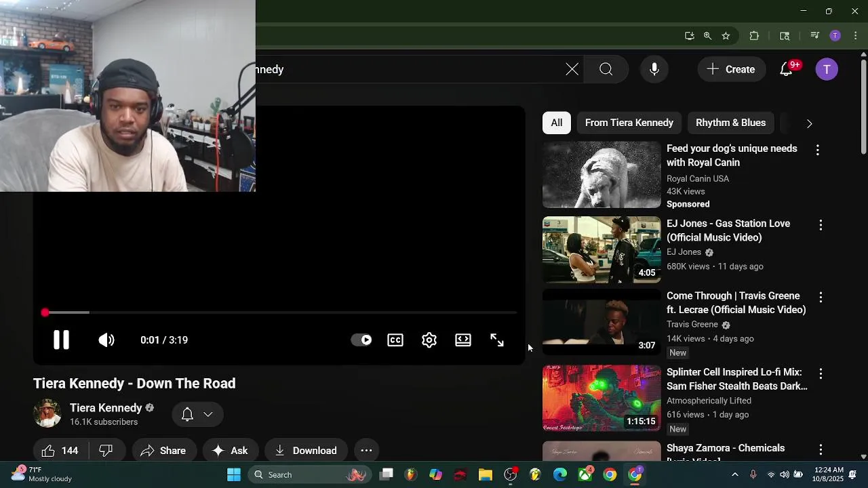The height and width of the screenshot is (488, 868).
Task: Open Task View on the taskbar
Action: click(x=387, y=474)
